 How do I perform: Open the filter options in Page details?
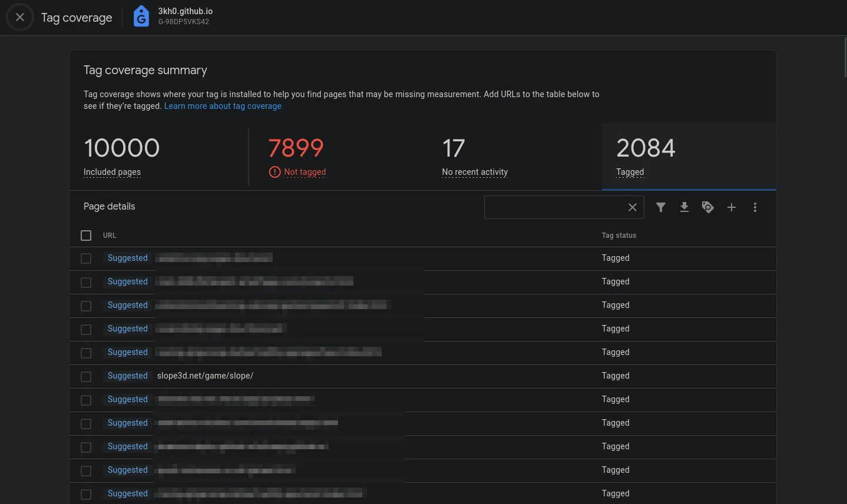(x=661, y=207)
